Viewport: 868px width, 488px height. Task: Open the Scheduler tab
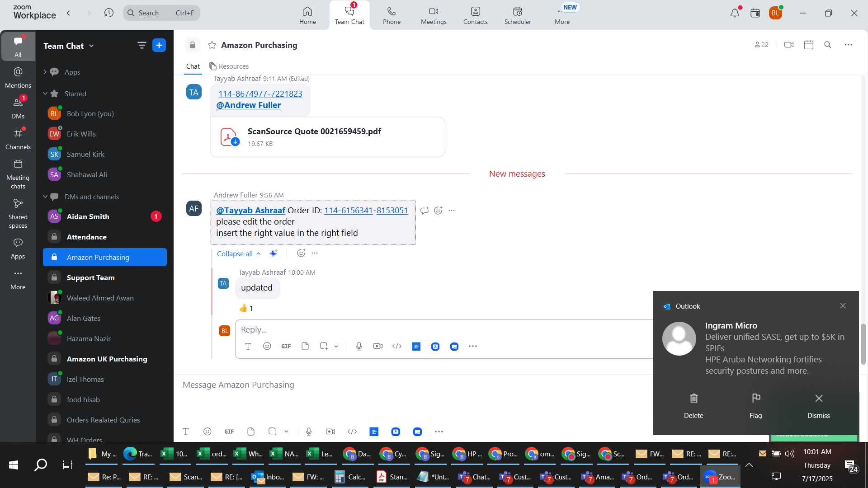[x=518, y=15]
